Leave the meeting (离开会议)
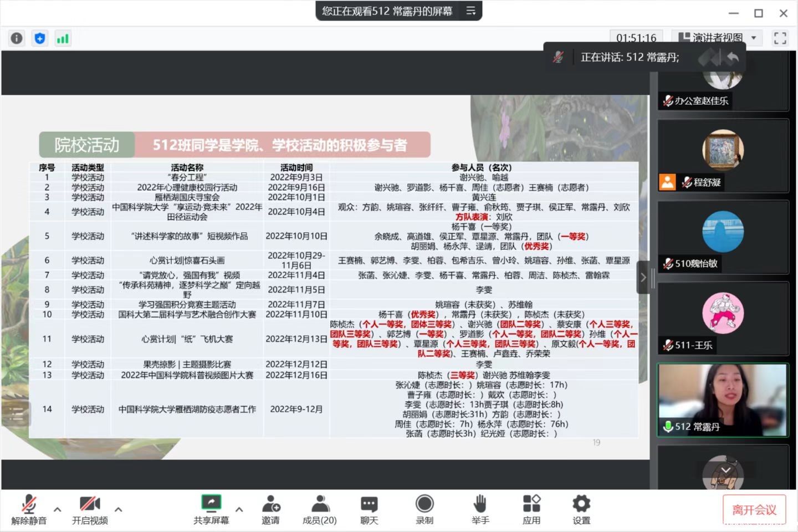This screenshot has height=532, width=798. click(754, 510)
